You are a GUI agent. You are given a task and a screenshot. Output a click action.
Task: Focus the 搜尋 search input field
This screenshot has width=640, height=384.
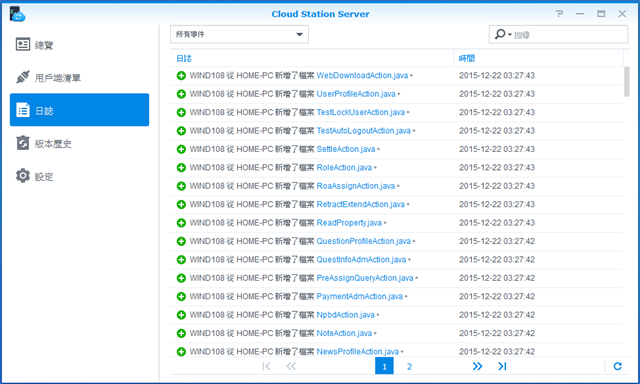tap(569, 35)
